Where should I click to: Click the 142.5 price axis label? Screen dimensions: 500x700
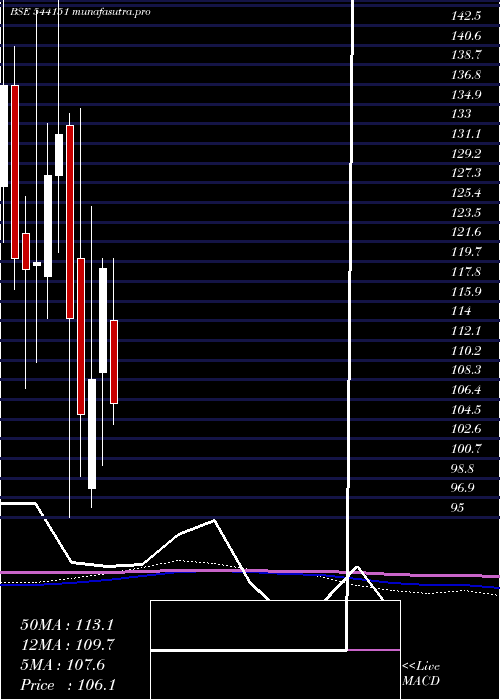(466, 17)
